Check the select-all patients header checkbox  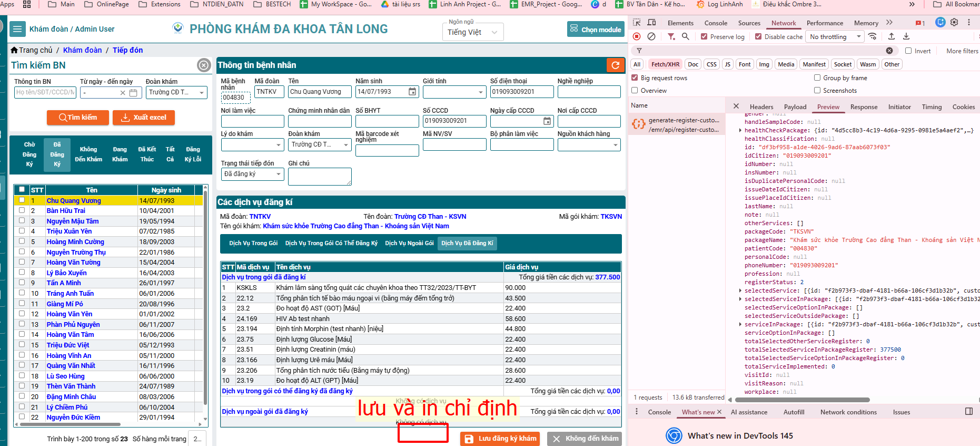(x=22, y=189)
